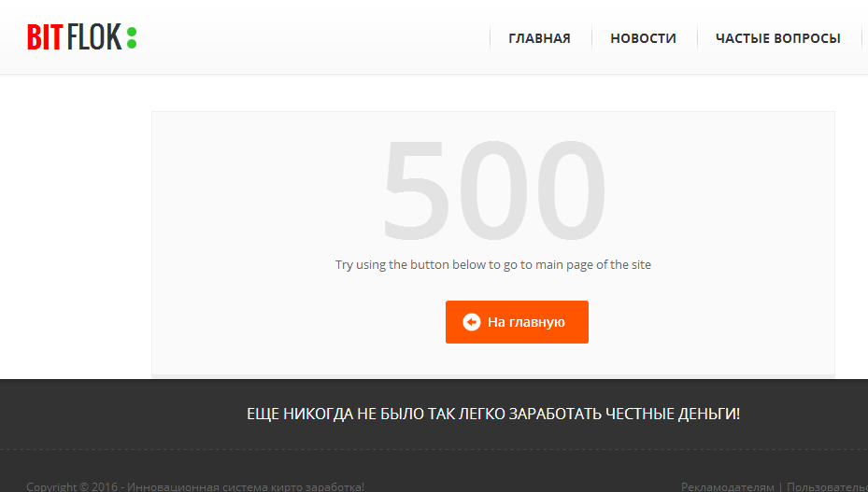Open the ГЛАВНАЯ menu item
Screen dimensions: 868x492
click(x=540, y=38)
